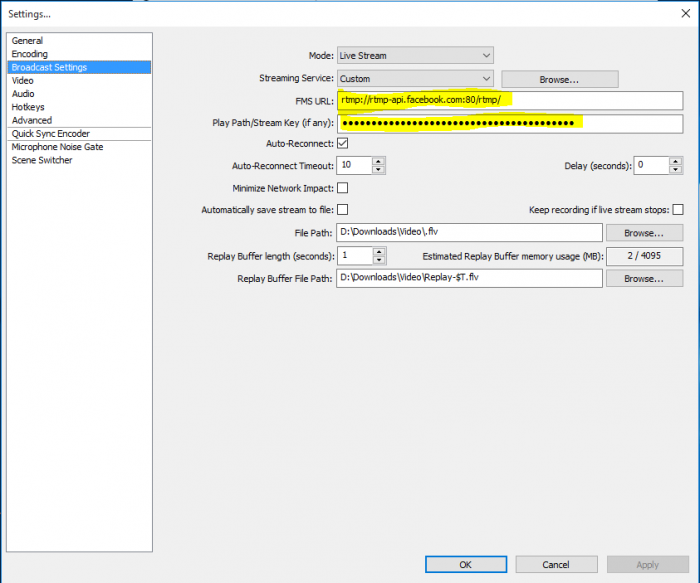Click the Delay (seconds) value field

click(x=651, y=165)
